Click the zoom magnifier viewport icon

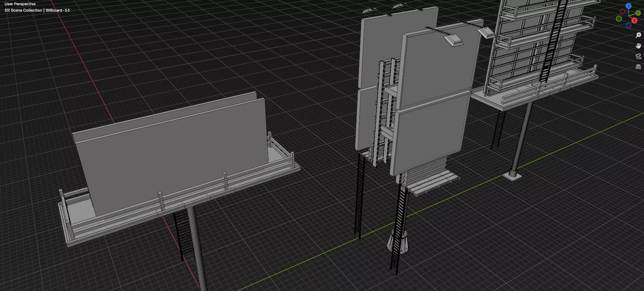(x=638, y=35)
